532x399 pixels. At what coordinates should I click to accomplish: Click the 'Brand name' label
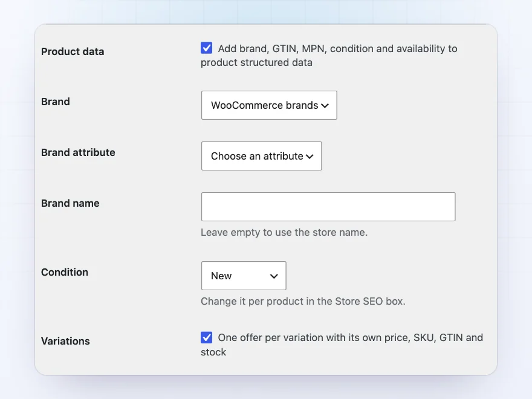pyautogui.click(x=70, y=203)
